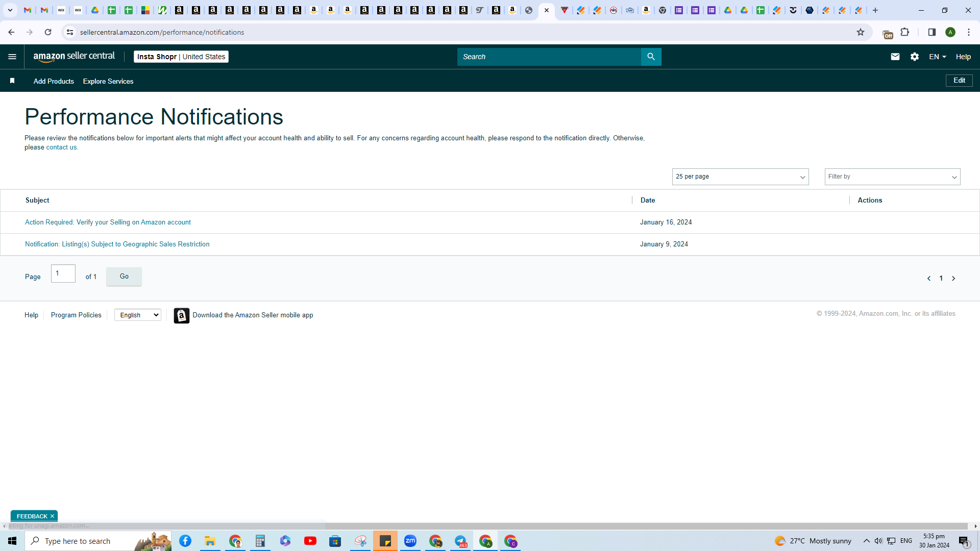980x551 pixels.
Task: Click the Amazon Seller mobile app icon
Action: (181, 315)
